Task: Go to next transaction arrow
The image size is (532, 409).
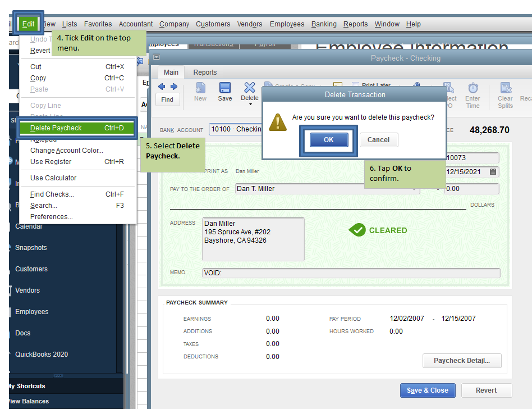Action: tap(174, 87)
